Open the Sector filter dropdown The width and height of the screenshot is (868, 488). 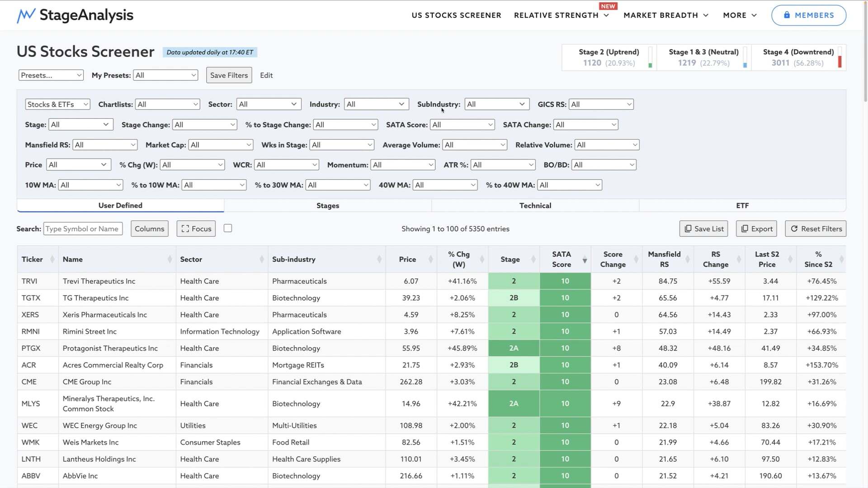tap(268, 104)
